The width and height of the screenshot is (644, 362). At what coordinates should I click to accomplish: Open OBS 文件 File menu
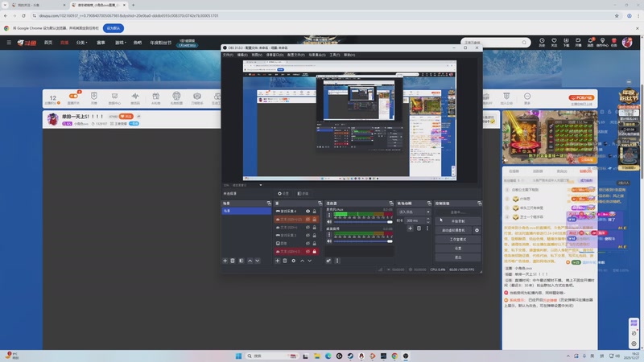click(x=228, y=55)
